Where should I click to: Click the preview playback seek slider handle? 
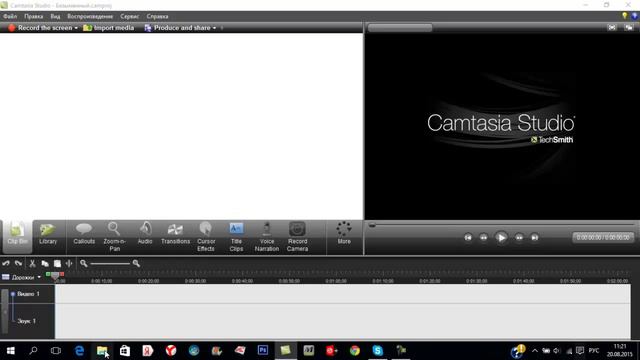372,225
